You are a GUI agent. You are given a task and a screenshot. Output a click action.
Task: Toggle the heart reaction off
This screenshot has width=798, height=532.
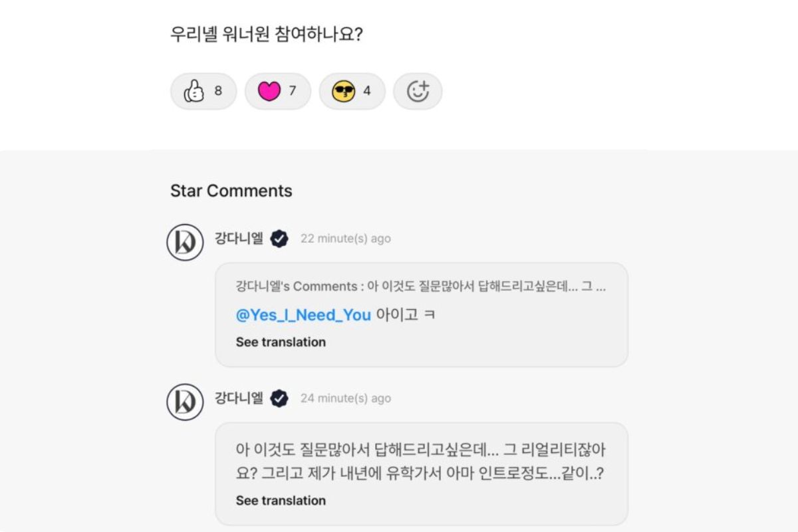pyautogui.click(x=277, y=91)
